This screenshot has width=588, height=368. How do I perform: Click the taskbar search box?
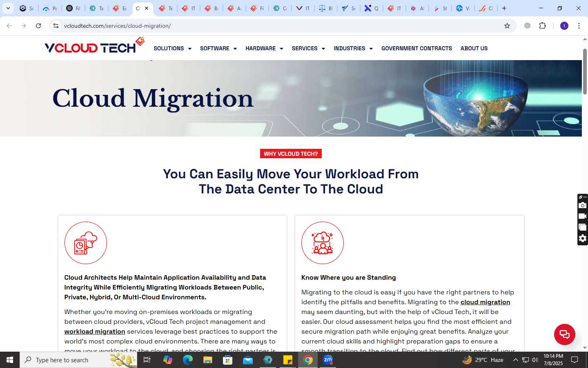pyautogui.click(x=78, y=360)
